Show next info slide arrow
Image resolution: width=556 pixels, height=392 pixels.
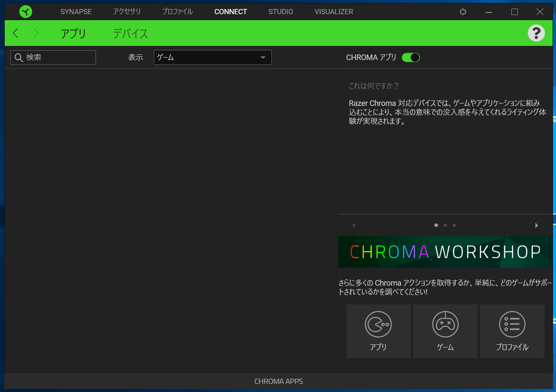click(536, 225)
